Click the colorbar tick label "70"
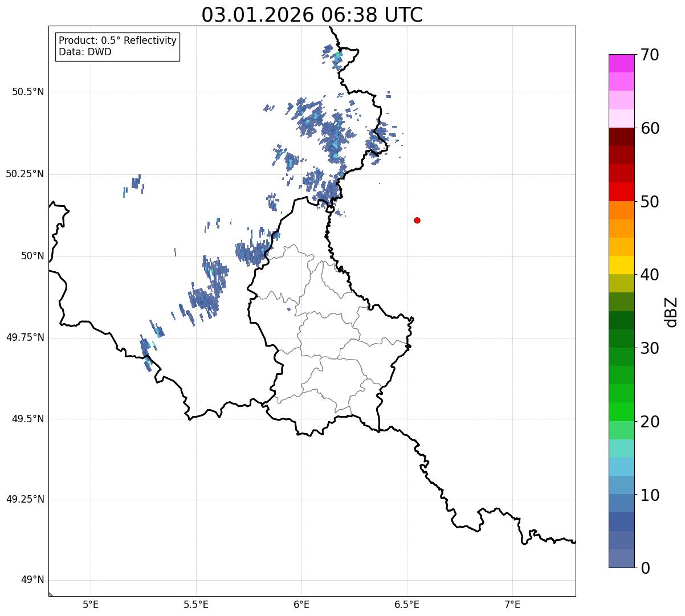This screenshot has height=616, width=685. pos(649,55)
